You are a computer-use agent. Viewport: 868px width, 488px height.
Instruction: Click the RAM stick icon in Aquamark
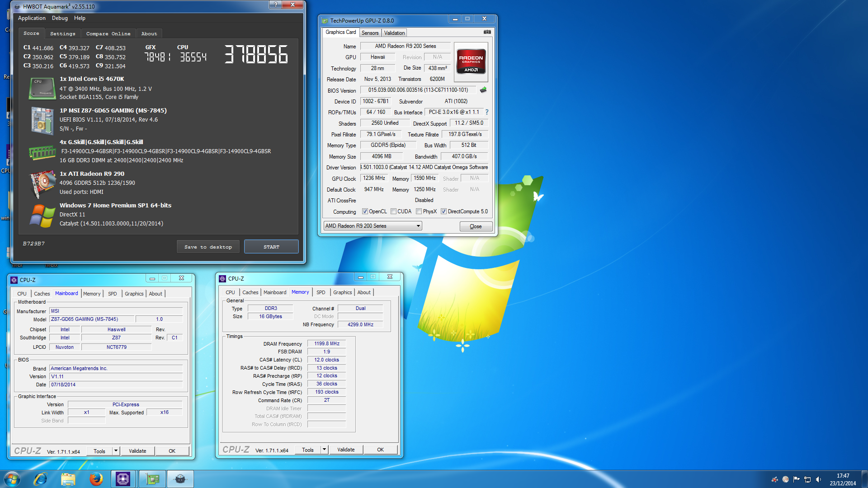pyautogui.click(x=42, y=152)
